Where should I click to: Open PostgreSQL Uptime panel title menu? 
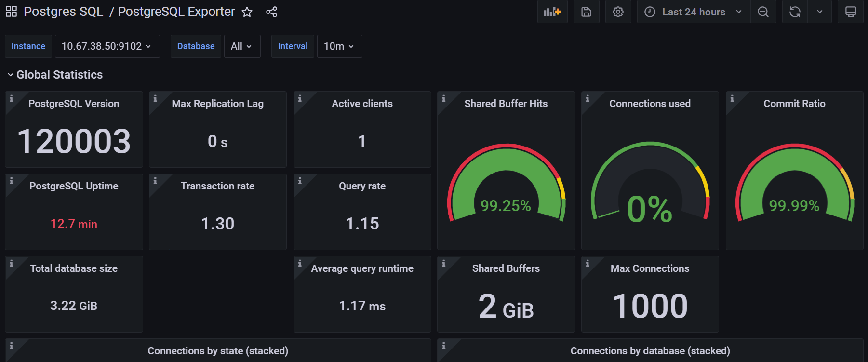74,186
